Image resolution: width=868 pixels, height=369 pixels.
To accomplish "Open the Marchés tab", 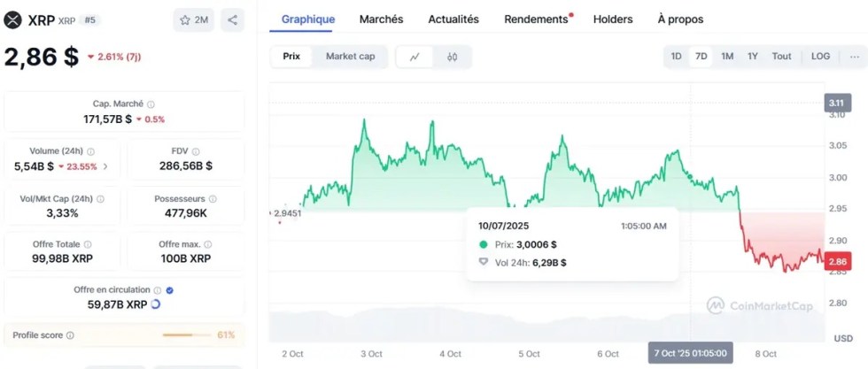I will pos(381,19).
